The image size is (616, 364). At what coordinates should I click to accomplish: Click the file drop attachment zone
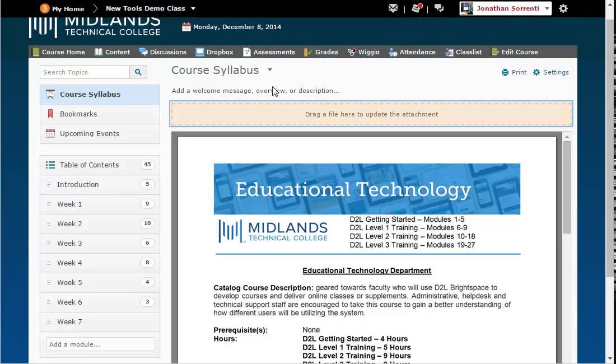pyautogui.click(x=371, y=114)
